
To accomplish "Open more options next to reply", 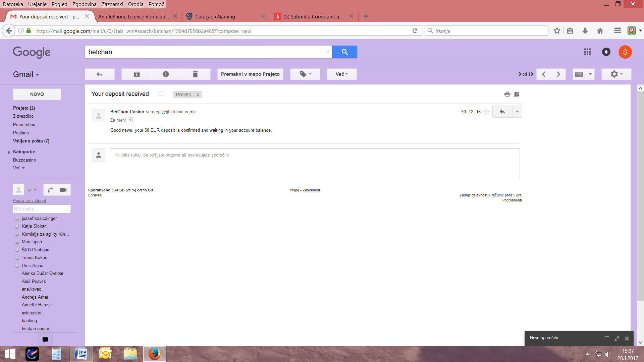I will pyautogui.click(x=517, y=112).
